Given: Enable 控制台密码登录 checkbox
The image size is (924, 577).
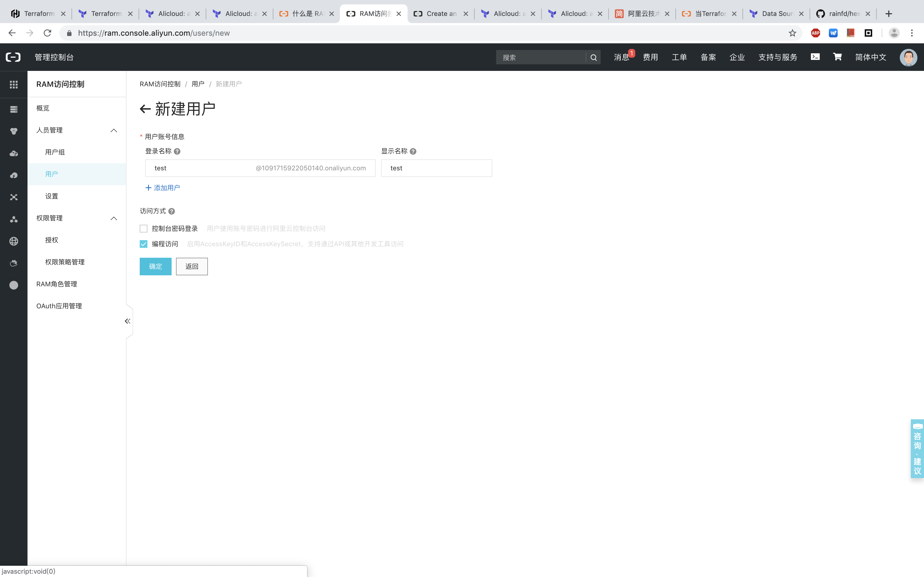Looking at the screenshot, I should click(x=144, y=229).
